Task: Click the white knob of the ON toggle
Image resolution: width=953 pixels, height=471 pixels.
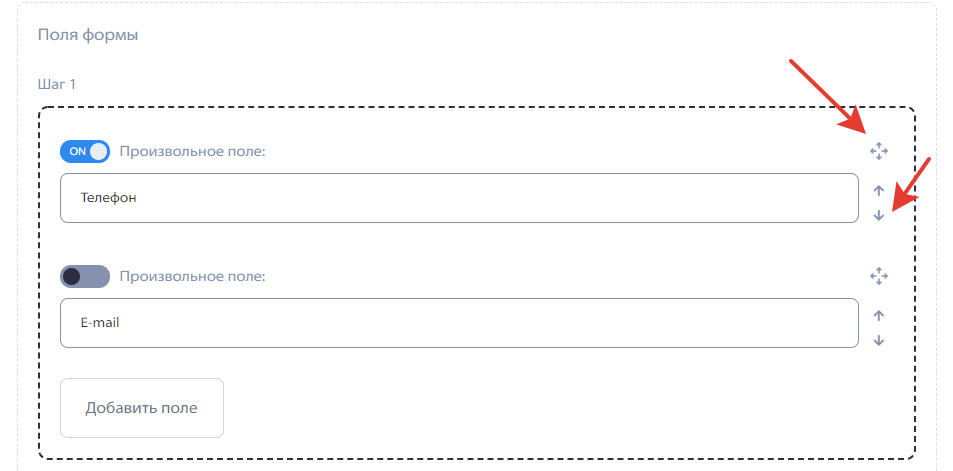Action: point(98,151)
